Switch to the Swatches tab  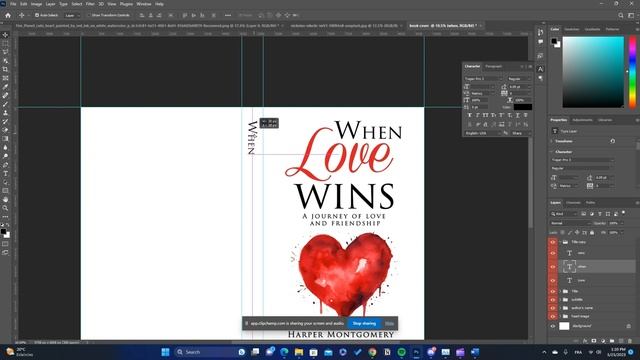pos(571,29)
